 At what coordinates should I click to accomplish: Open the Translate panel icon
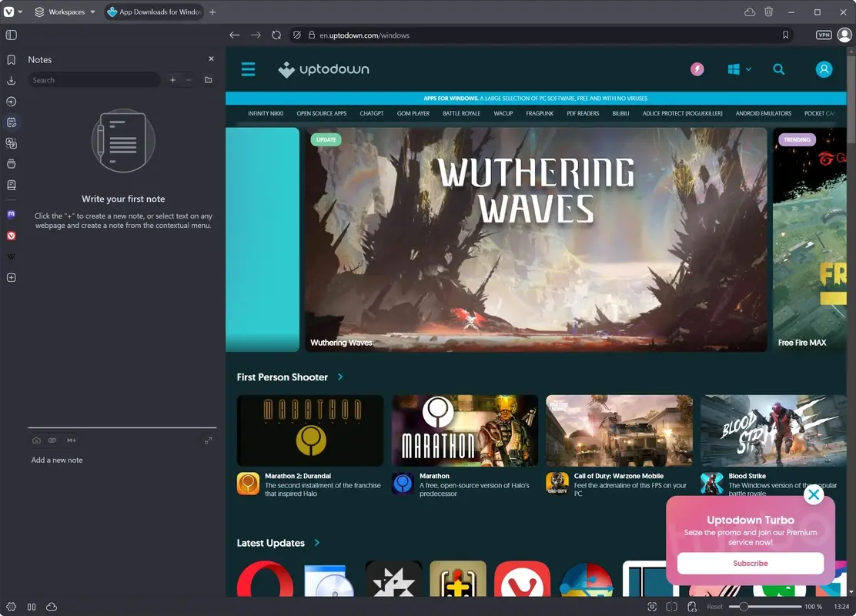tap(11, 142)
